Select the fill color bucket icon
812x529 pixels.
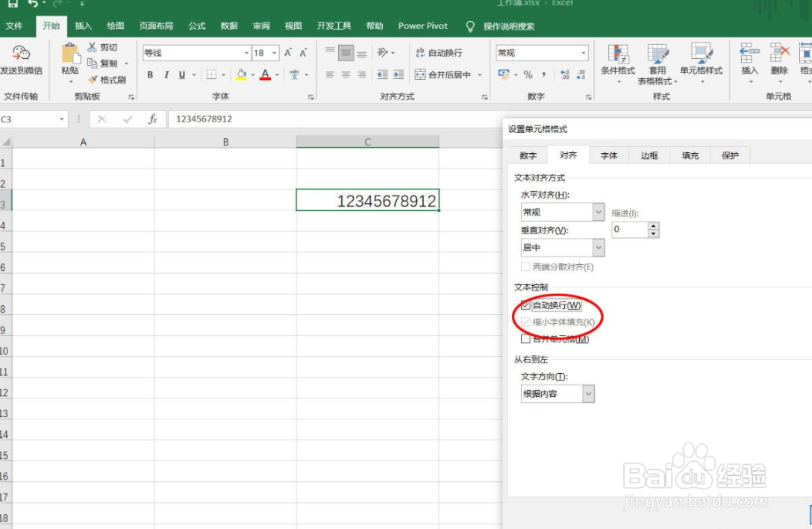[x=242, y=75]
